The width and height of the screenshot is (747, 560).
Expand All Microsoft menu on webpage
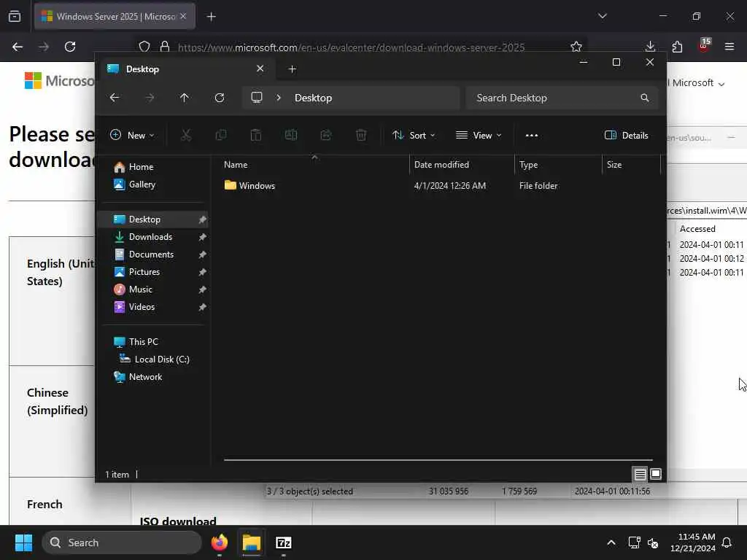point(697,83)
